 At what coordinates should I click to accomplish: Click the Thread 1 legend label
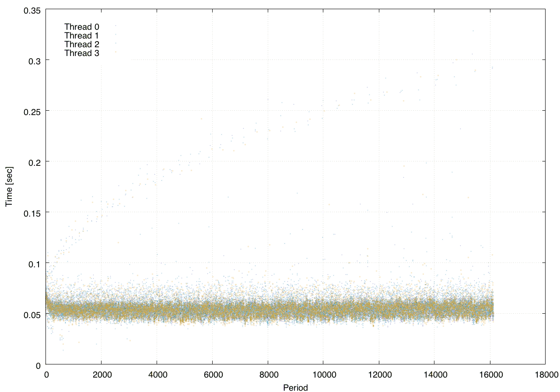(82, 35)
